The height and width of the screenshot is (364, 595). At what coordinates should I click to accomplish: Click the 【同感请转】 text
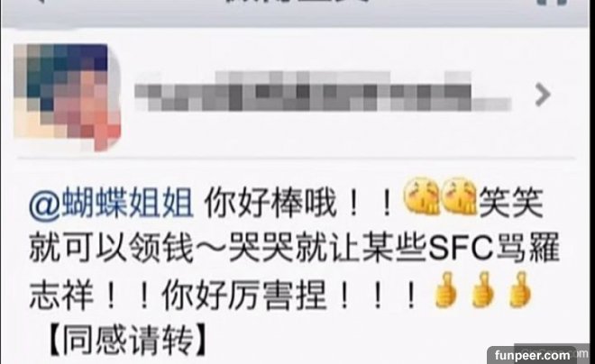tap(128, 339)
